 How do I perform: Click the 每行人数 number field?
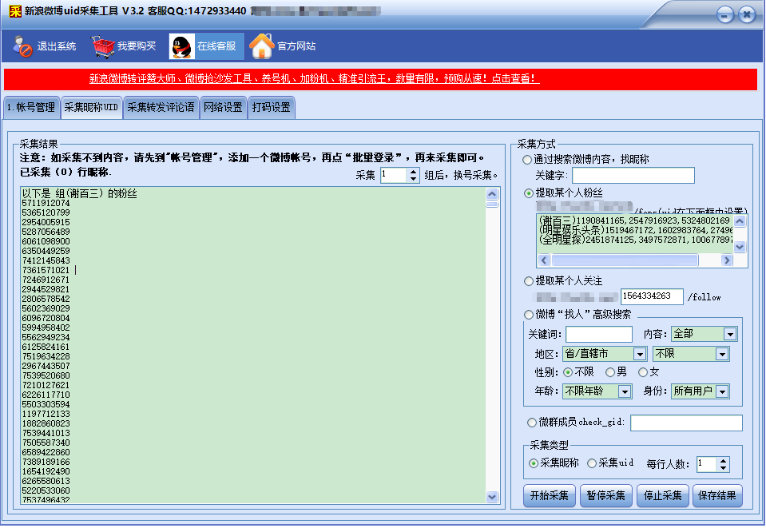tap(706, 464)
